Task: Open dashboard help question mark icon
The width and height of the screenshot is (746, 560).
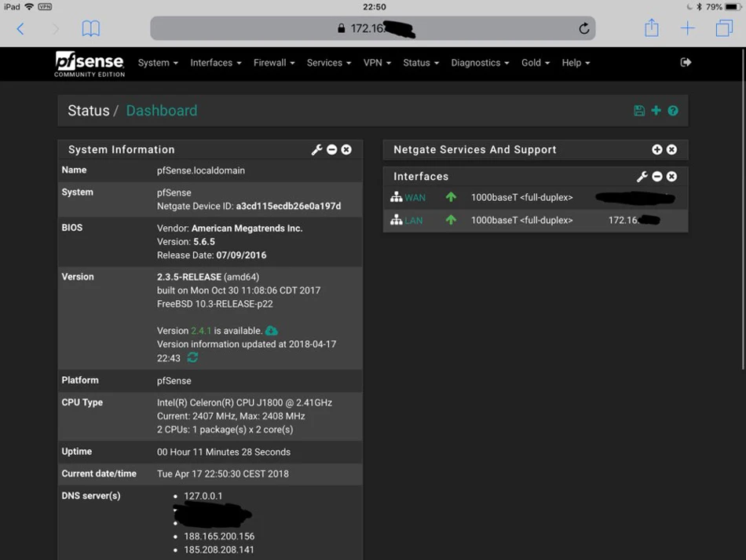Action: click(673, 111)
